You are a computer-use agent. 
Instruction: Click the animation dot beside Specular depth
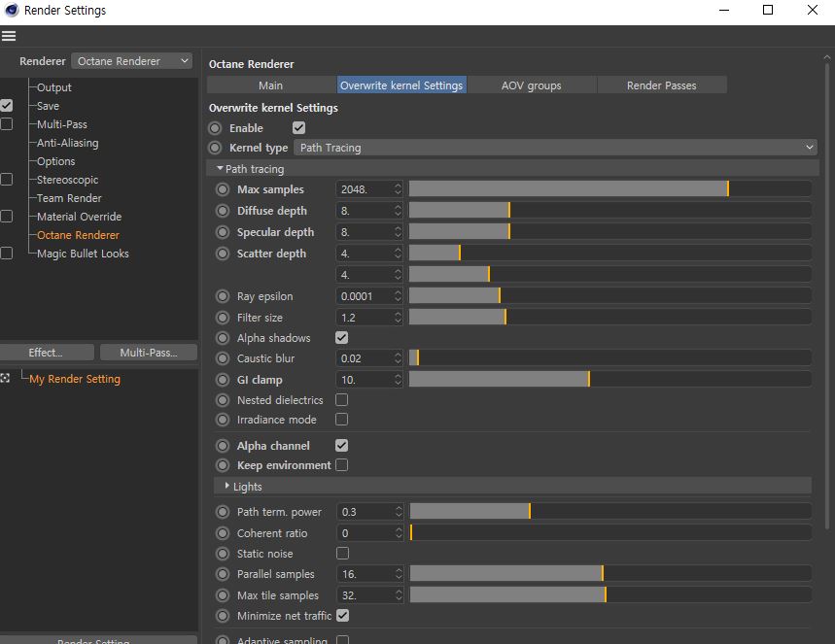coord(223,232)
